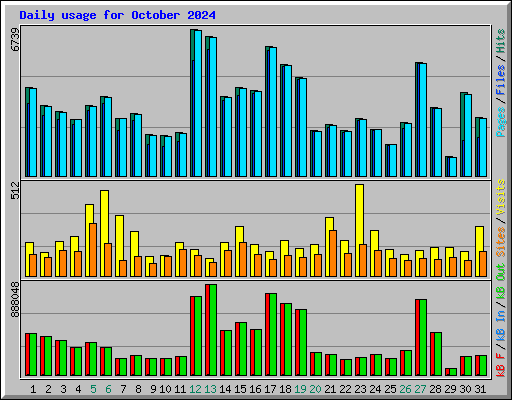512x400 pixels.
Task: Click the 'kB In' legend label
Action: click(x=501, y=325)
